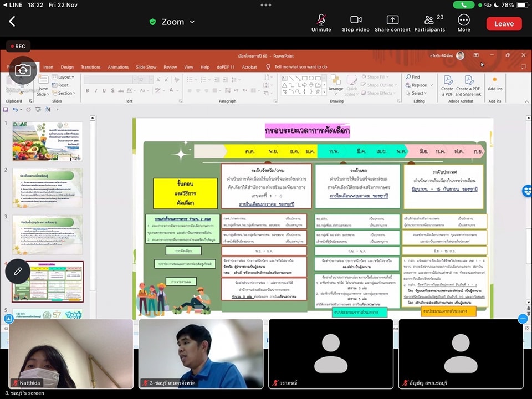This screenshot has height=399, width=532.
Task: Toggle the REC recording indicator
Action: pyautogui.click(x=17, y=47)
